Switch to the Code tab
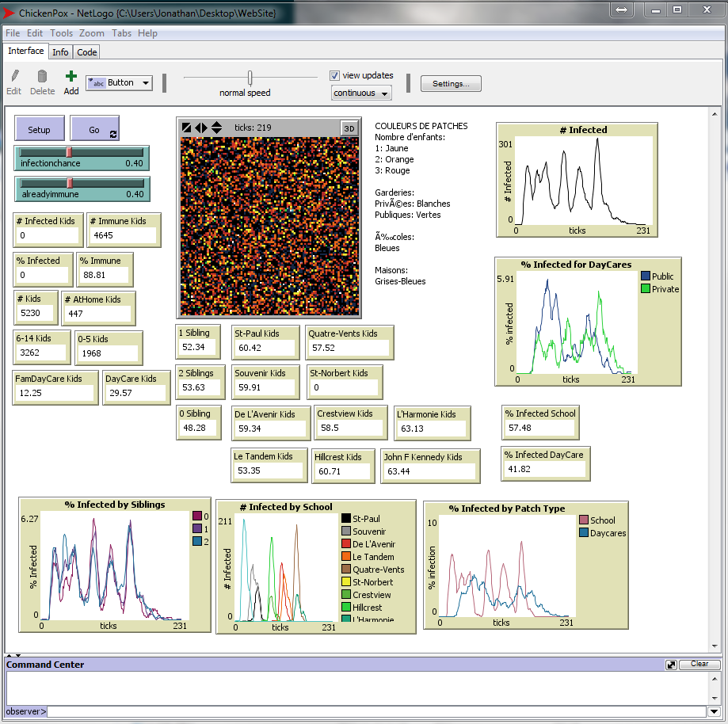Viewport: 728px width, 724px height. pos(87,52)
